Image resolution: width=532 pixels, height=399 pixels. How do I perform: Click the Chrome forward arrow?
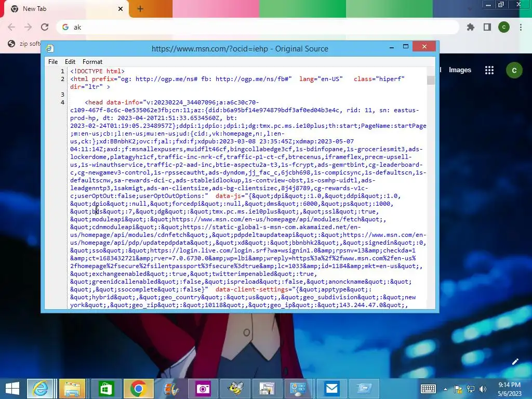(28, 27)
